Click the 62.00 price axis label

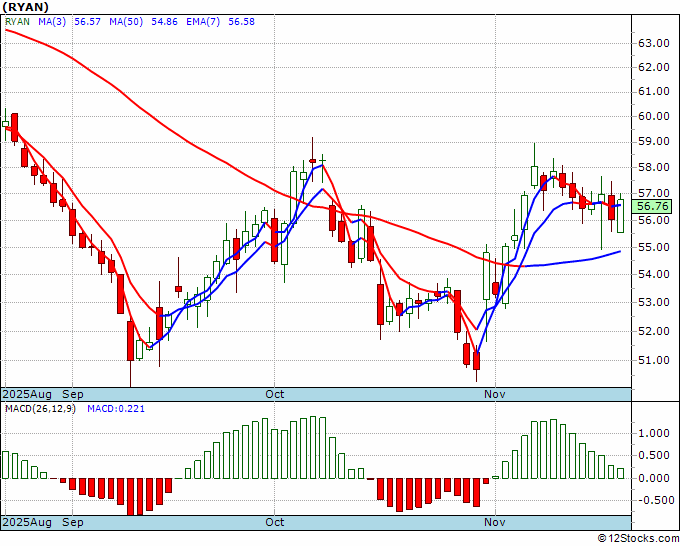click(654, 67)
